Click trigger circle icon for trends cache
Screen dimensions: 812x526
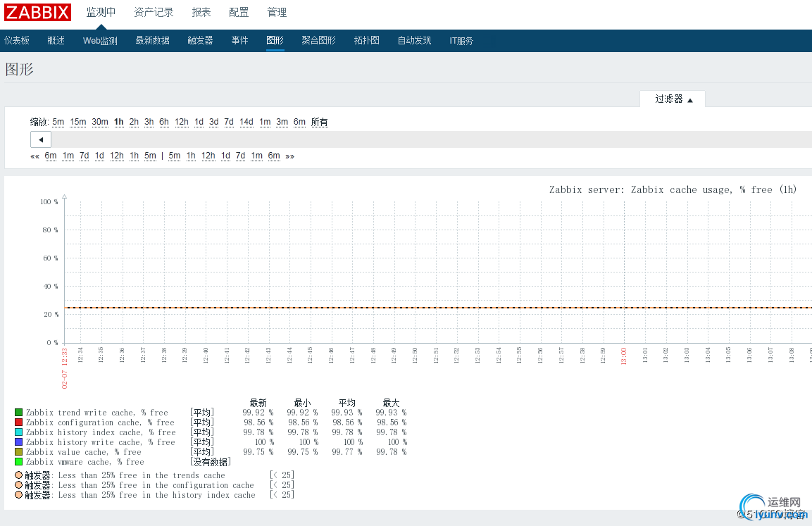[x=18, y=475]
